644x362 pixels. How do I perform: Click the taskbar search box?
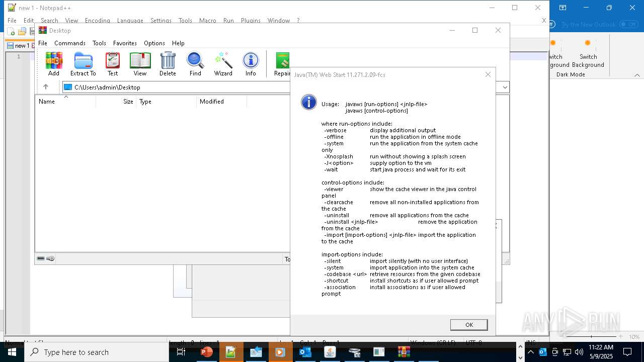tap(97, 352)
